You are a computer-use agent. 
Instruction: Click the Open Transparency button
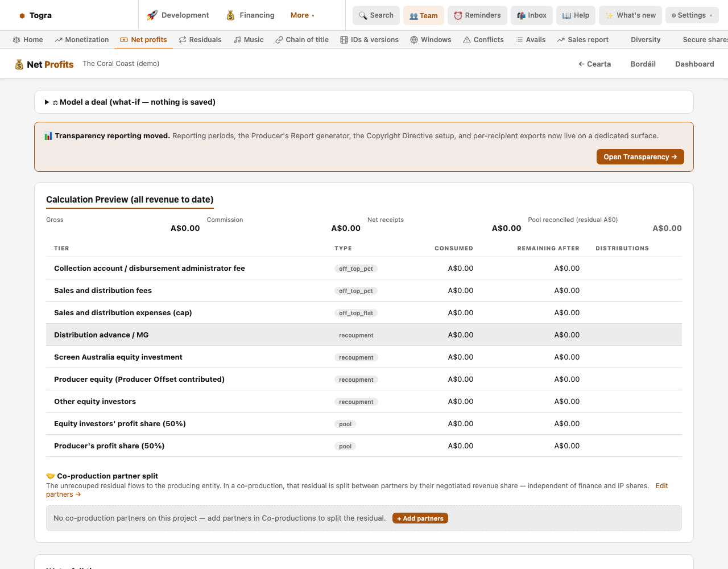pyautogui.click(x=640, y=157)
